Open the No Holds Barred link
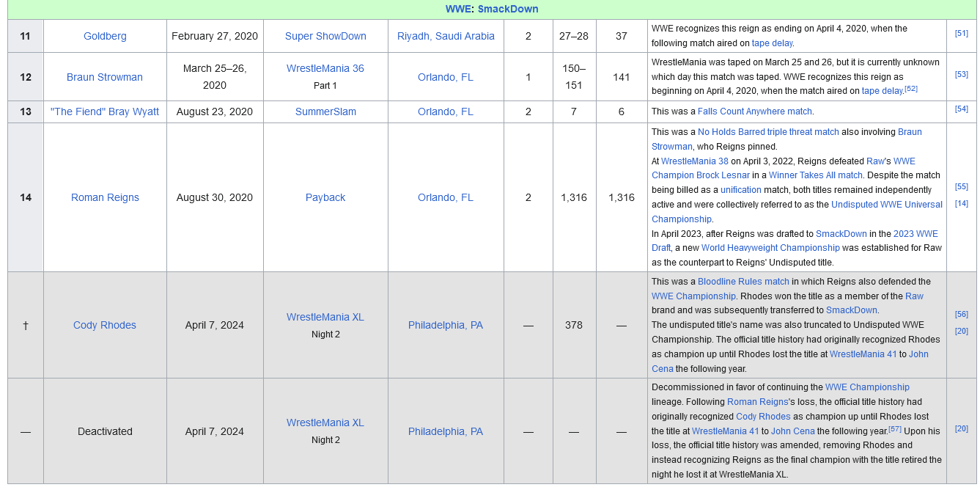Viewport: 980px width, 501px height. tap(731, 132)
